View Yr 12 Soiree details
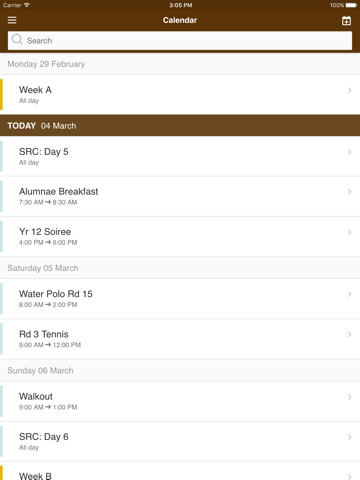This screenshot has width=360, height=480. click(x=180, y=237)
